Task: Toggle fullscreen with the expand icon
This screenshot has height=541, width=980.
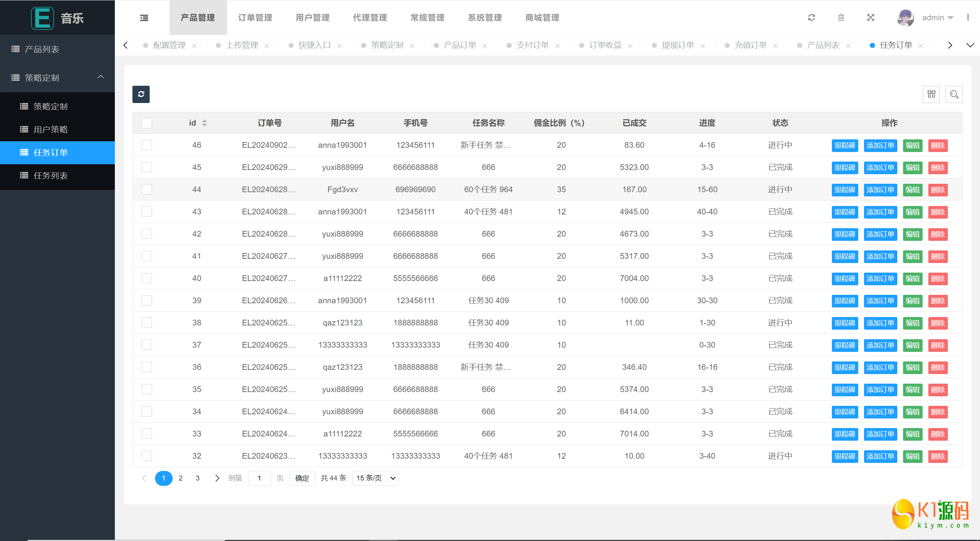Action: coord(871,18)
